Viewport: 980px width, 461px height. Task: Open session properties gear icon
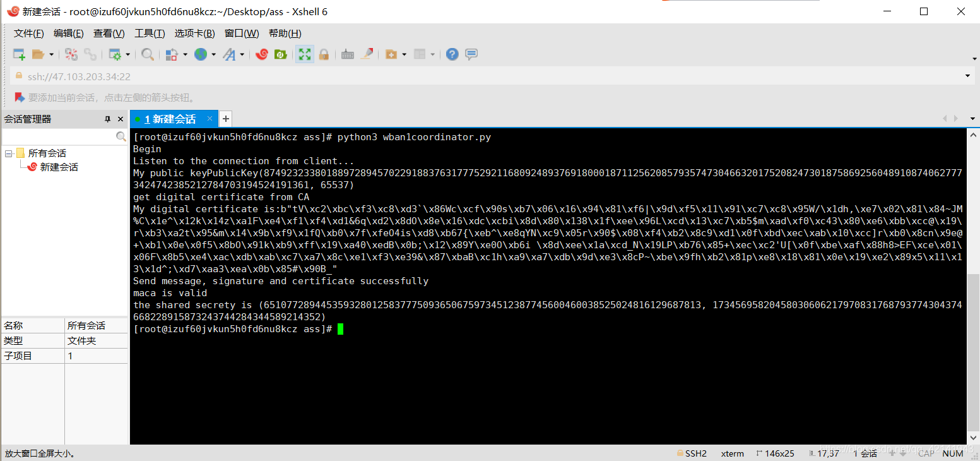pyautogui.click(x=115, y=54)
